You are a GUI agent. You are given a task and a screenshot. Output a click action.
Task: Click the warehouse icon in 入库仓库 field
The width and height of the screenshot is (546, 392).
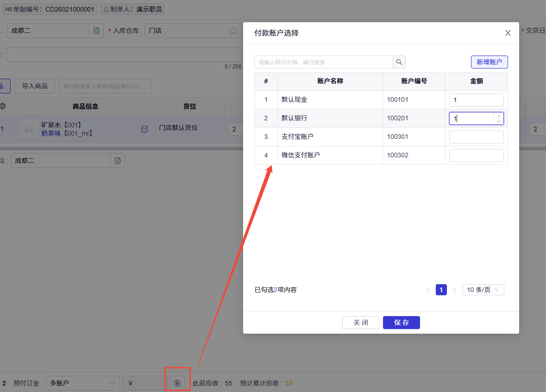click(x=233, y=31)
